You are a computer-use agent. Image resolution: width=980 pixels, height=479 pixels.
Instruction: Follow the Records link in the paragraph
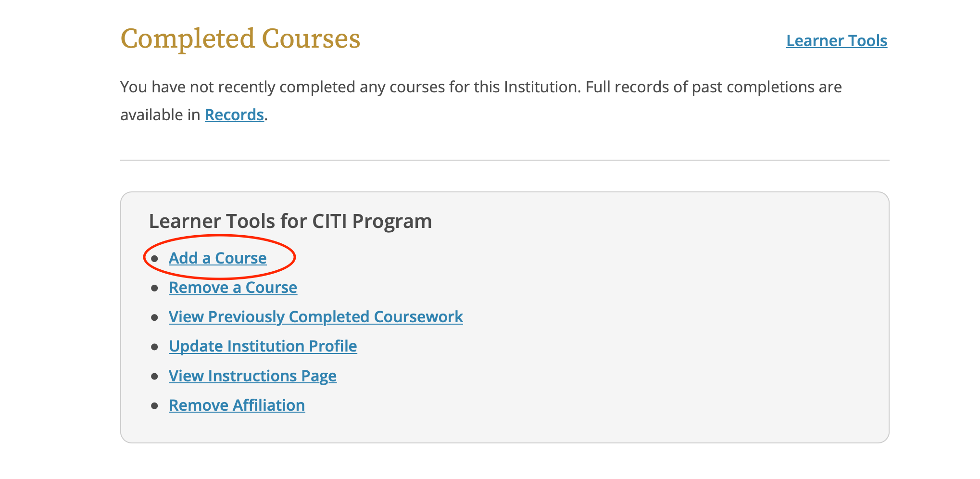click(x=234, y=114)
